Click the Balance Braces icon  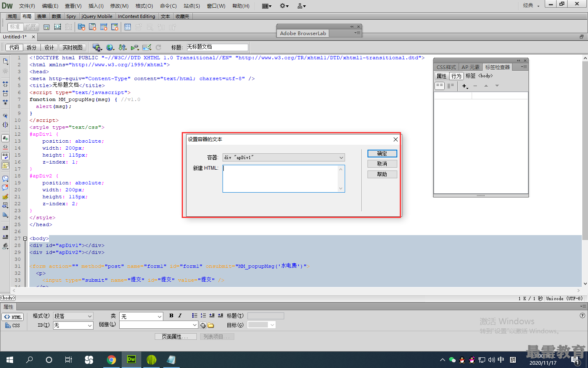coord(5,125)
